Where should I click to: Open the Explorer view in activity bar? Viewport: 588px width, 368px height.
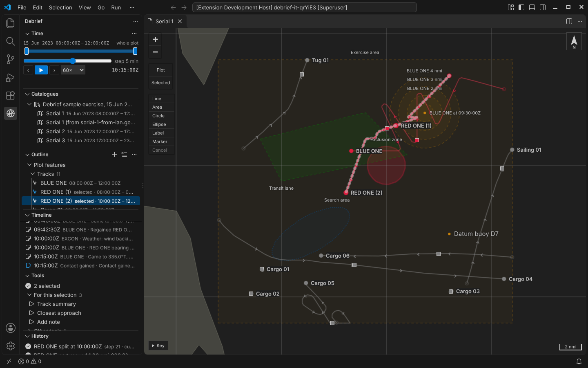click(11, 23)
